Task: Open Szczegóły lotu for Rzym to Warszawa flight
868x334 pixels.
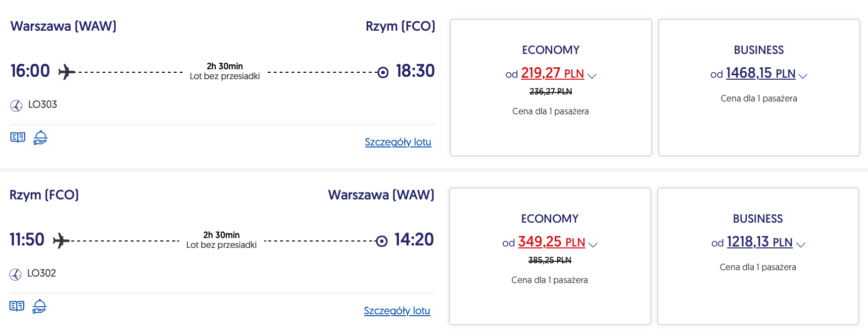Action: (x=397, y=311)
